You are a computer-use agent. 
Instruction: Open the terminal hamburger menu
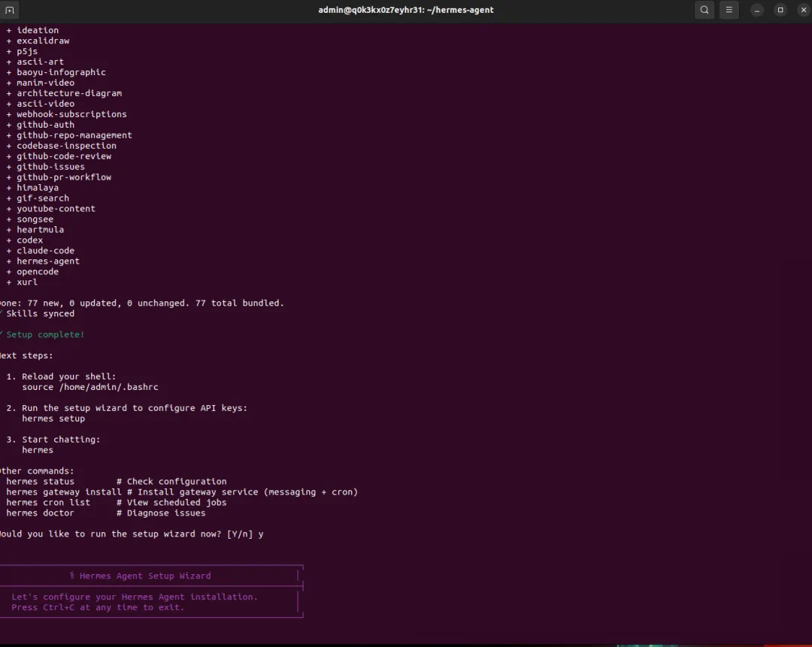click(729, 10)
